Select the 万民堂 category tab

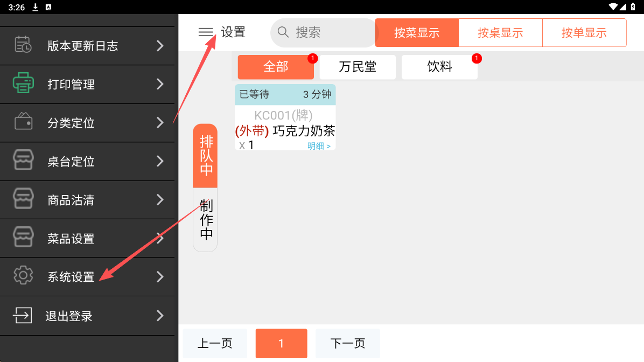click(358, 67)
